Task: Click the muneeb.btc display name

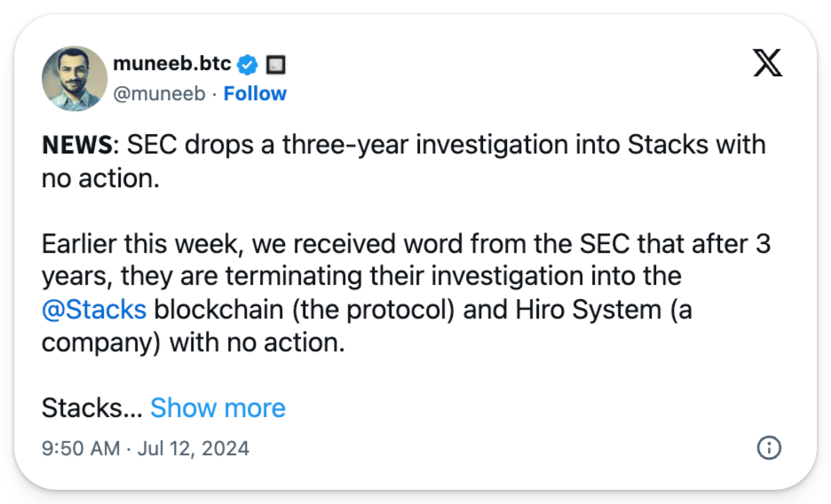Action: (x=172, y=64)
